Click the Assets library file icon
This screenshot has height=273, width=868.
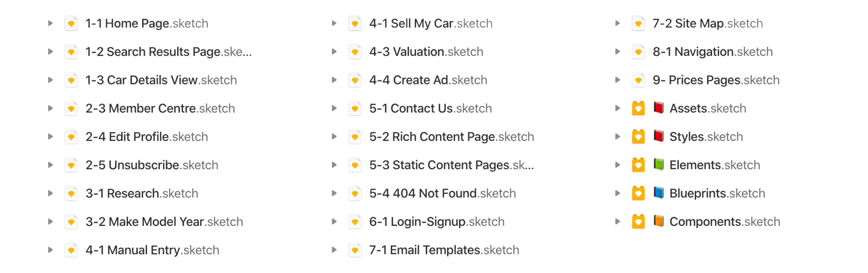(638, 108)
